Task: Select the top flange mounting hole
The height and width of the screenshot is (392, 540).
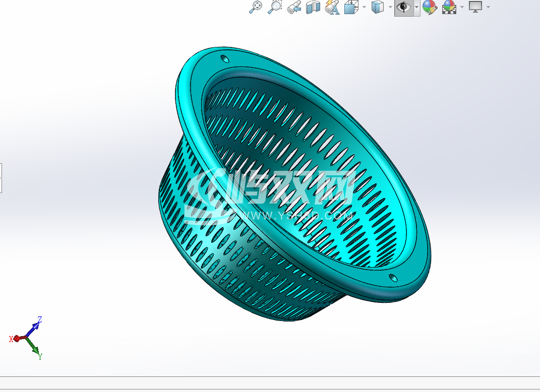Action: pyautogui.click(x=224, y=58)
